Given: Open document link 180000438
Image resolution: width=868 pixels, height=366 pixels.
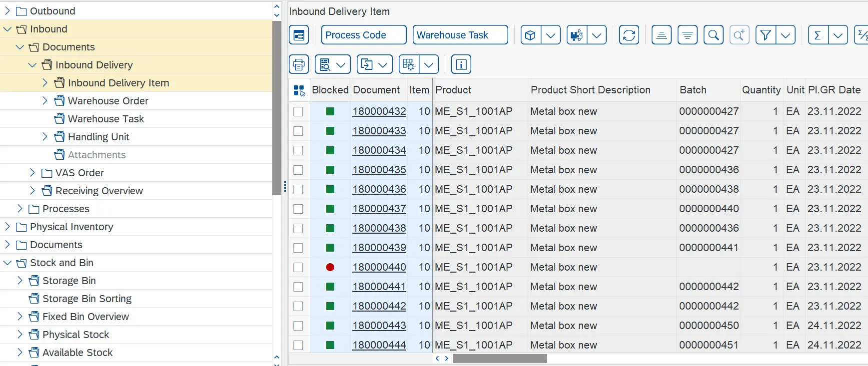Looking at the screenshot, I should tap(379, 228).
